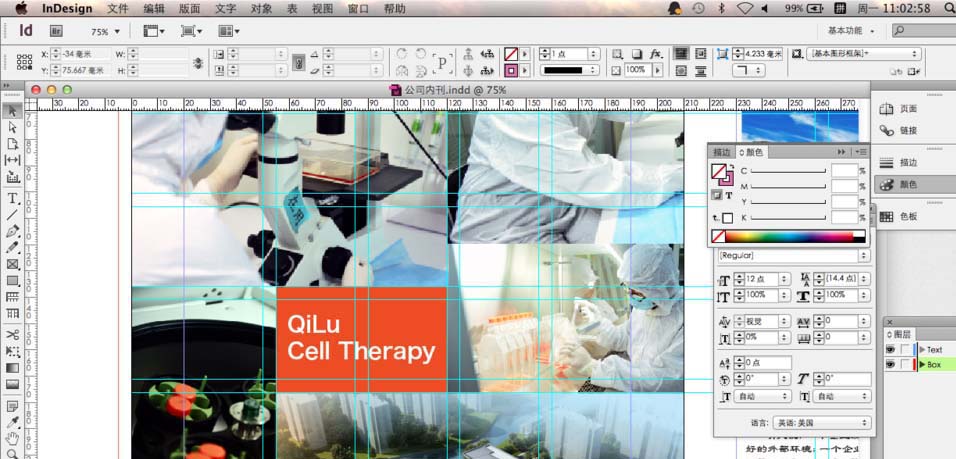Open the stroke weight 1 点 dropdown
Viewport: 956px width, 459px height.
click(x=594, y=54)
